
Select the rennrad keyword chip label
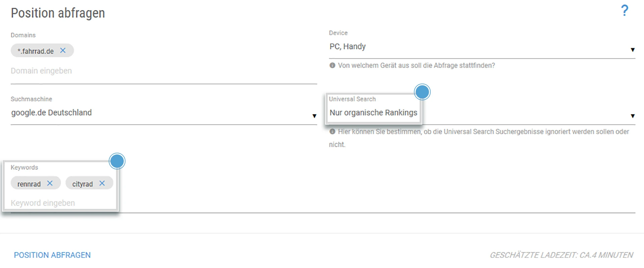click(x=29, y=184)
